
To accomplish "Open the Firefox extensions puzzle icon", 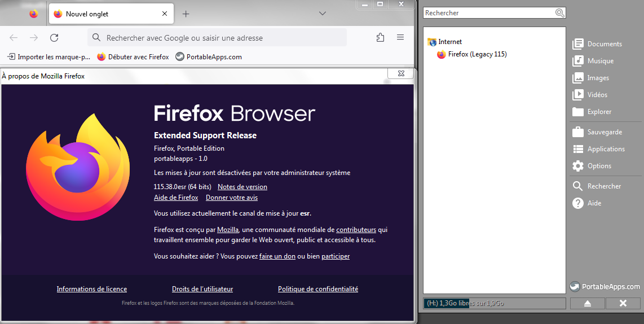I will tap(380, 37).
